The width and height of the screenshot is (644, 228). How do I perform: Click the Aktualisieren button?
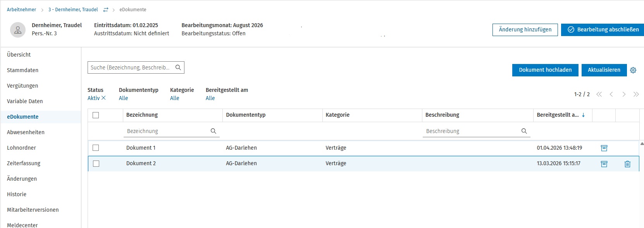604,70
